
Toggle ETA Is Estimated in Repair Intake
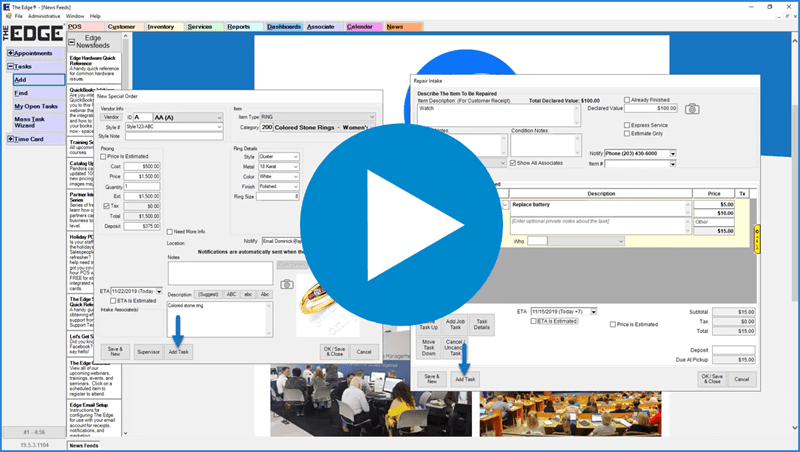tap(534, 321)
